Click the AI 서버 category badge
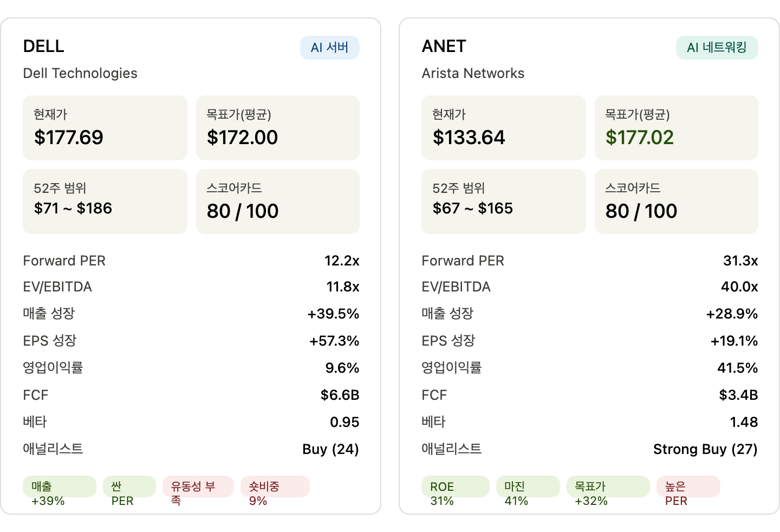780x532 pixels. click(330, 48)
